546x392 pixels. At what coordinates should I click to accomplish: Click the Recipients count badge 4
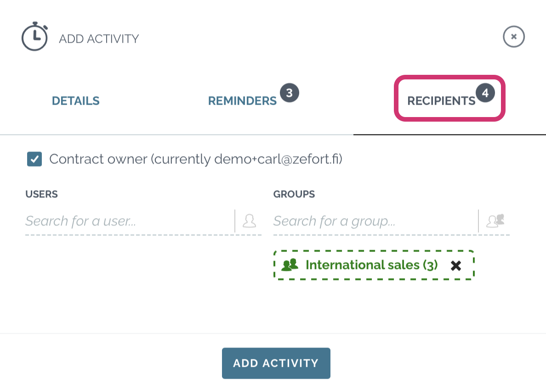click(x=485, y=93)
